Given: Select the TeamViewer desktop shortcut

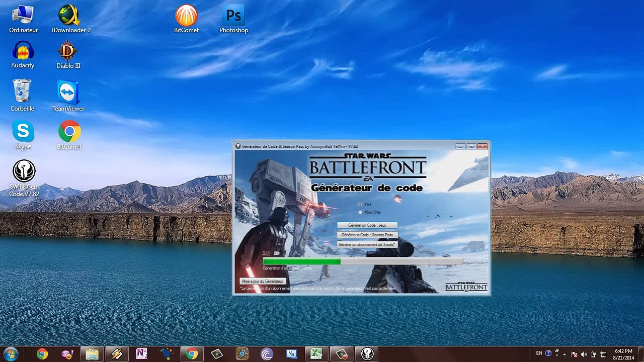Looking at the screenshot, I should click(x=68, y=96).
